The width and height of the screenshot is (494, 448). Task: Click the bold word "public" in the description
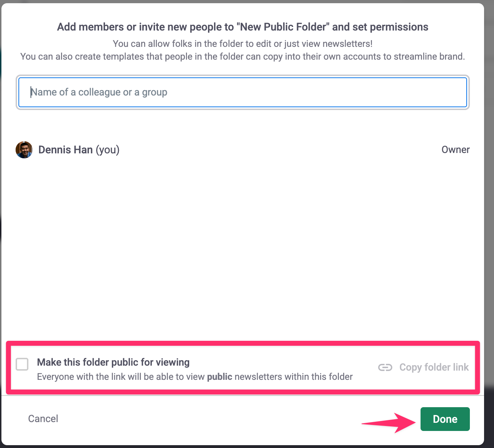coord(220,377)
